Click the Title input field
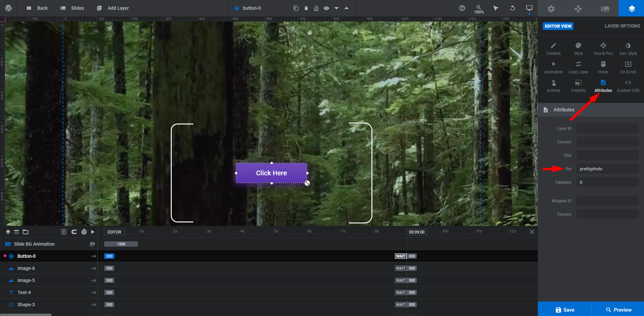 (x=607, y=155)
